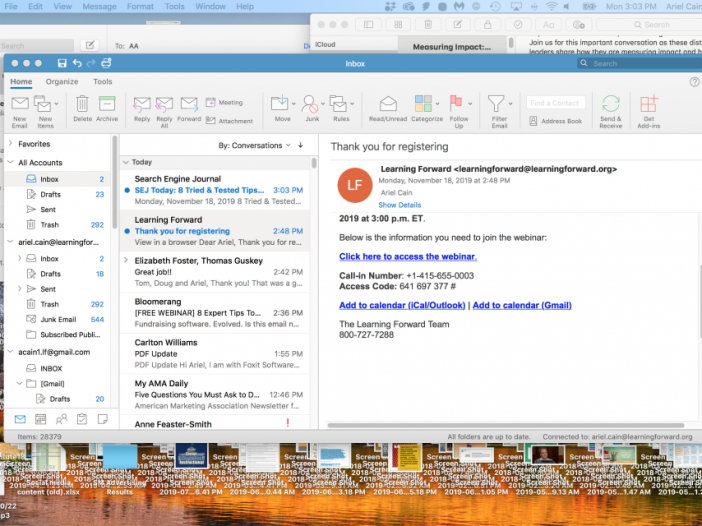Open the Tools ribbon tab
This screenshot has height=526, width=702.
[x=103, y=81]
